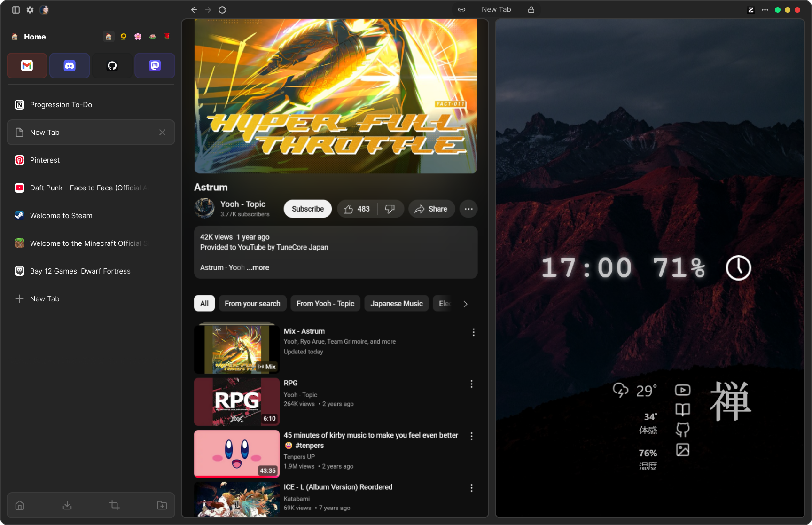This screenshot has width=812, height=525.
Task: Go forward with the right arrow
Action: pyautogui.click(x=208, y=10)
